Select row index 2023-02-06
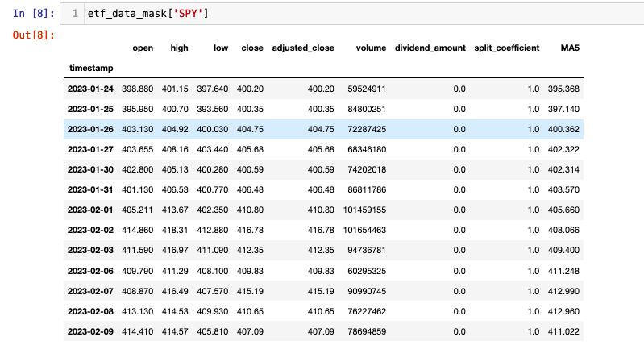This screenshot has height=345, width=644. [x=90, y=271]
